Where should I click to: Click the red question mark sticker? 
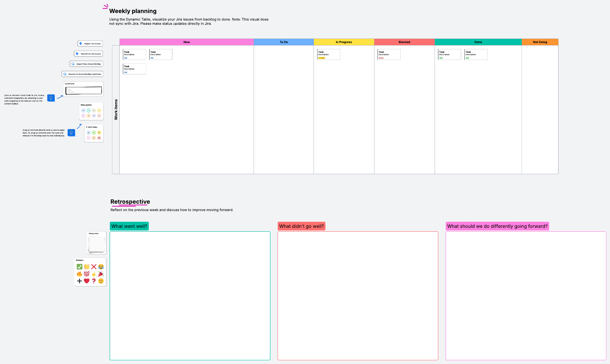click(x=94, y=281)
